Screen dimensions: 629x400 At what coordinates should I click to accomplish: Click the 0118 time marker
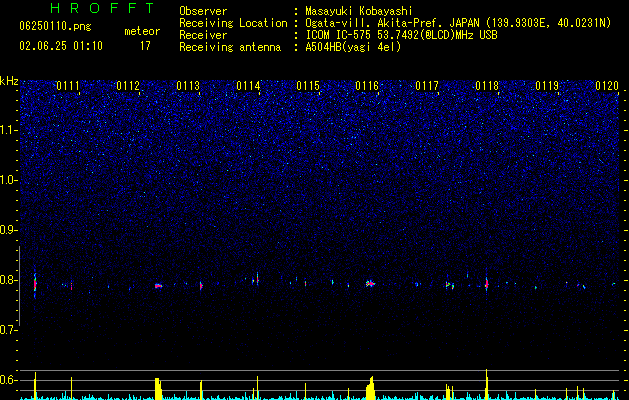[x=487, y=86]
